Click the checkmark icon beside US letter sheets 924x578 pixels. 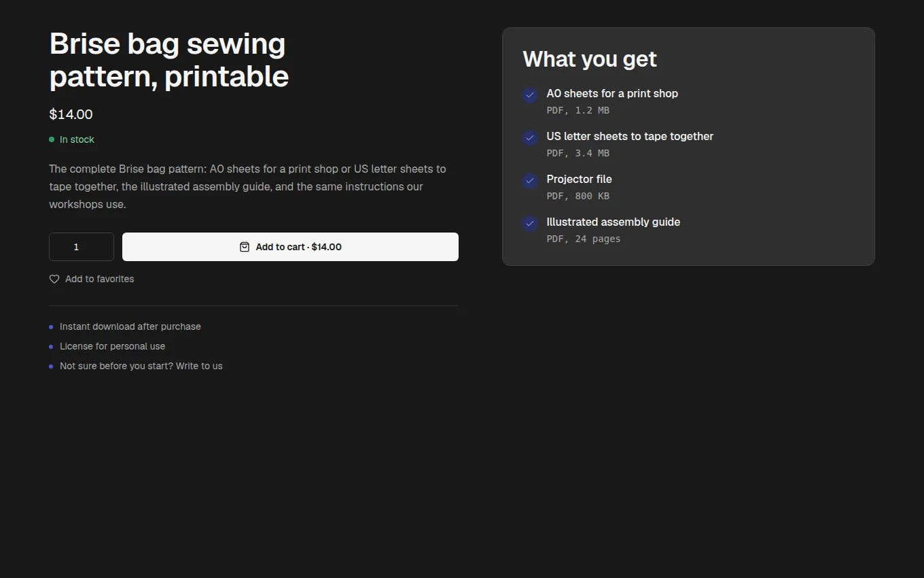pos(530,138)
